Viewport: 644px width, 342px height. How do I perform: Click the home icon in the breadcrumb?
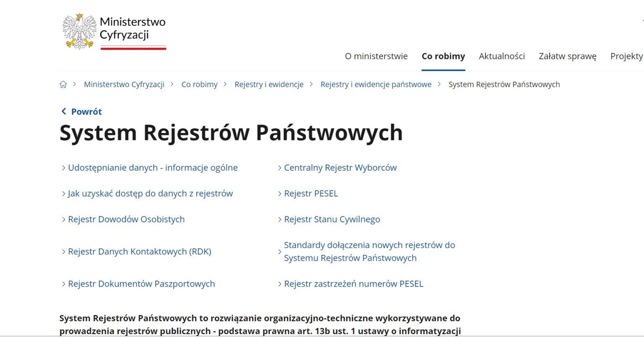pos(63,84)
